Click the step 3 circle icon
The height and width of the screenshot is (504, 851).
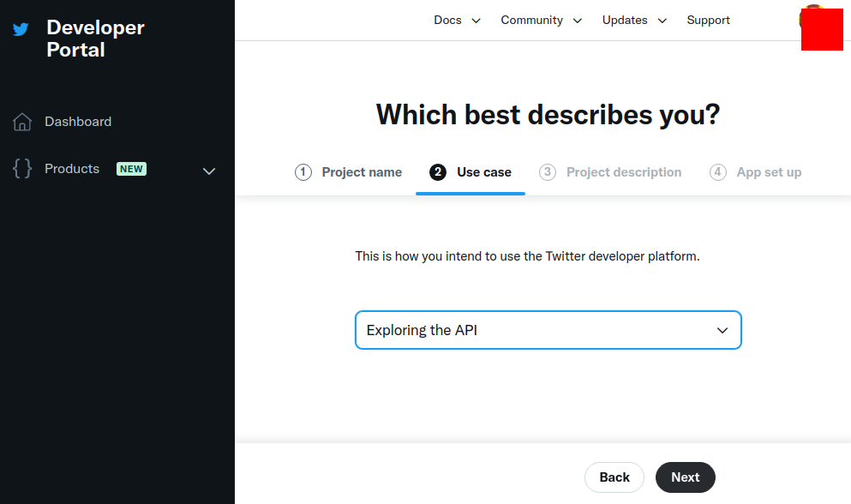tap(548, 172)
